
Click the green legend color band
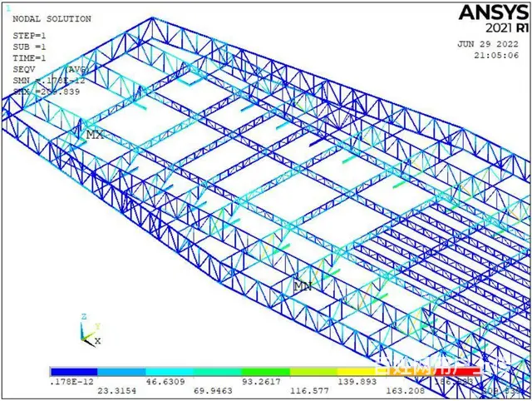(266, 371)
